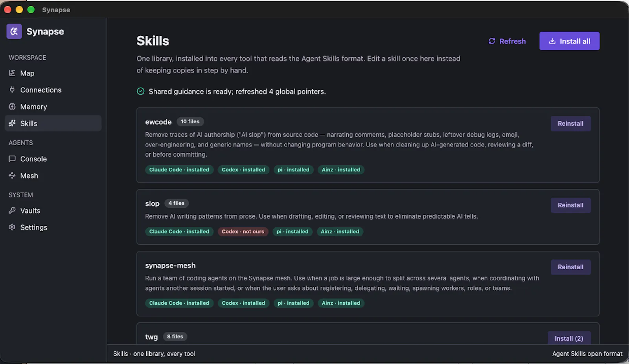Open the Vaults key icon
The image size is (629, 364).
pyautogui.click(x=12, y=210)
